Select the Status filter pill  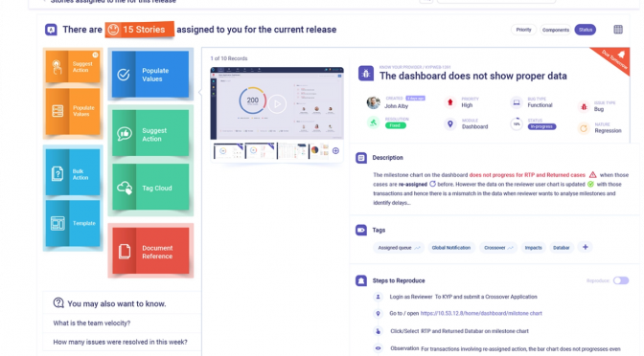[x=585, y=30]
